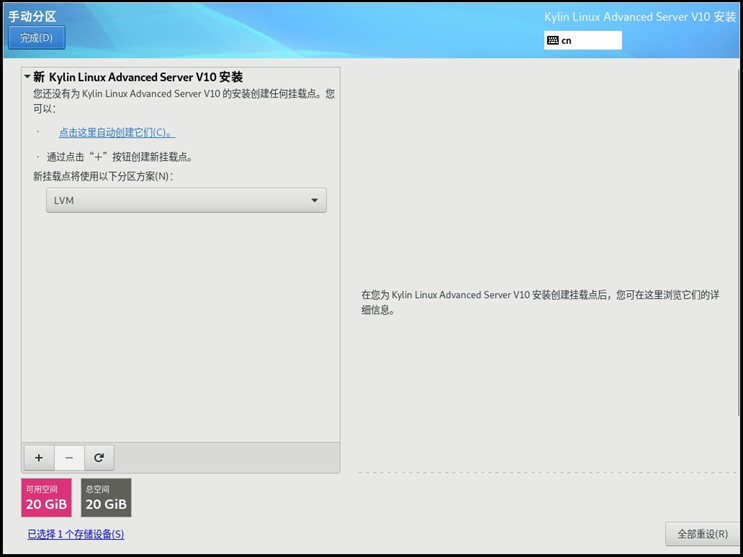Image resolution: width=743 pixels, height=557 pixels.
Task: Click the minus icon to remove mount point
Action: tap(69, 458)
